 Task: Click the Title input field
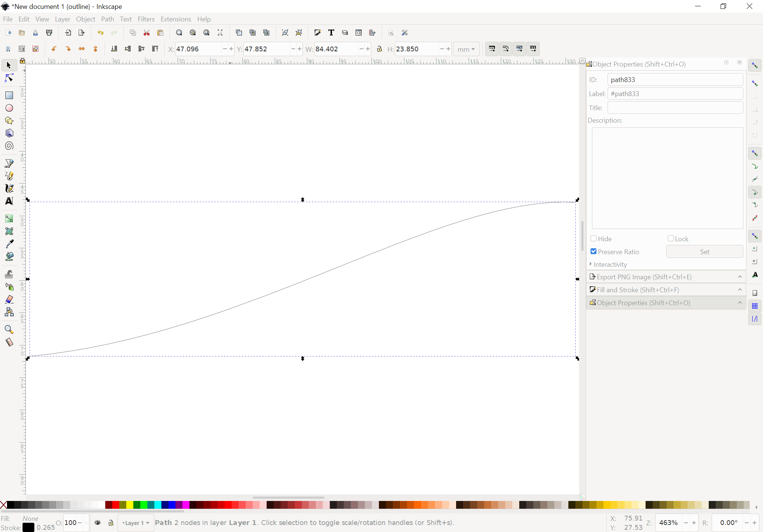[x=675, y=108]
